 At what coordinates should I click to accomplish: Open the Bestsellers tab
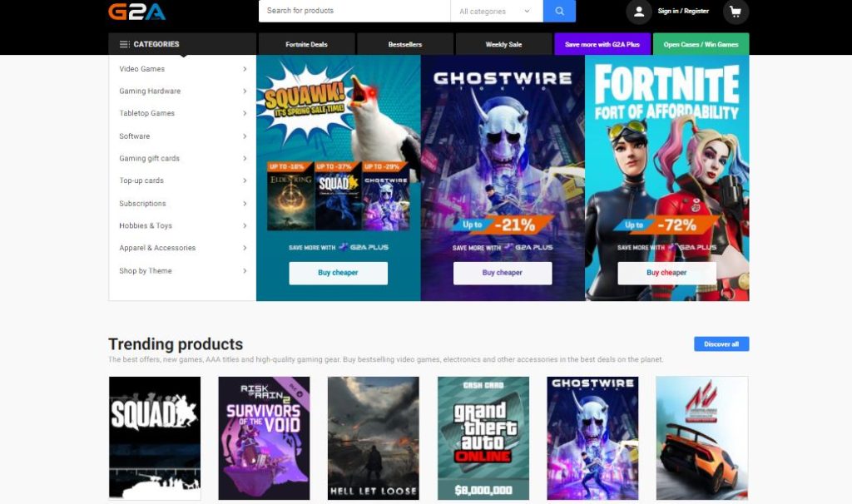405,44
